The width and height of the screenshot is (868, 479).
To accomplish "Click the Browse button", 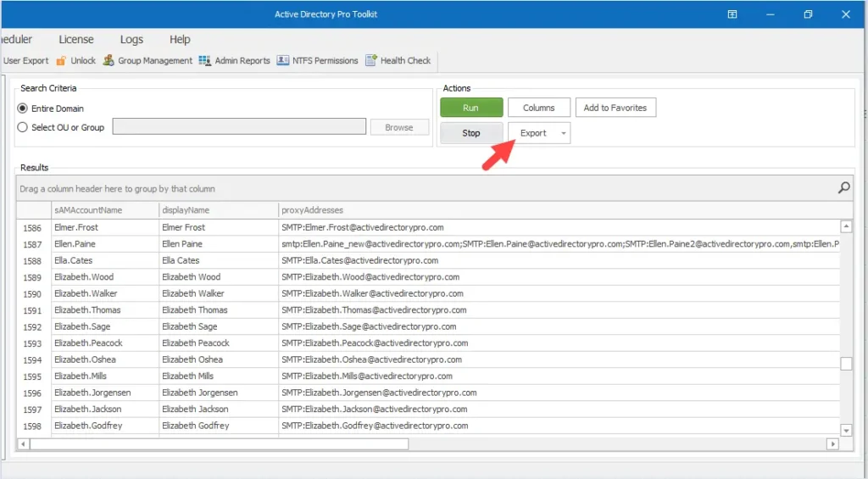I will (399, 127).
